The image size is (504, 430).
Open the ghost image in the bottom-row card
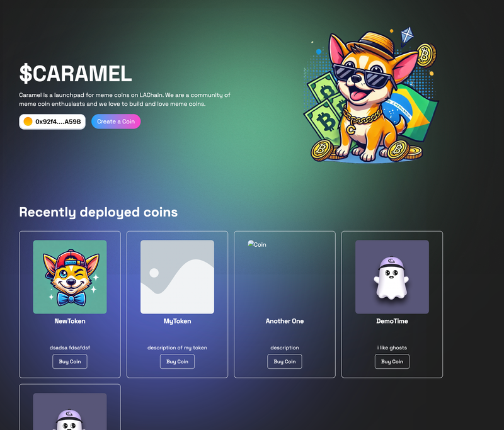pyautogui.click(x=70, y=411)
